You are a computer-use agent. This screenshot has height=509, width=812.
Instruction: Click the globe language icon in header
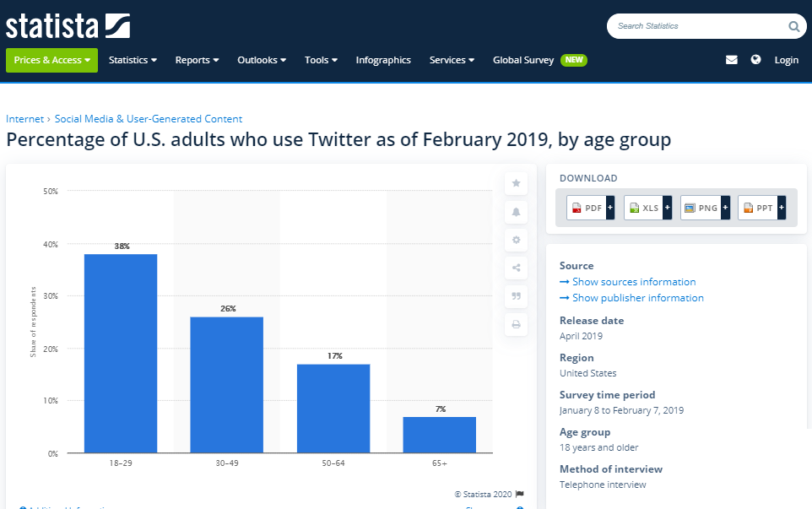pyautogui.click(x=755, y=60)
